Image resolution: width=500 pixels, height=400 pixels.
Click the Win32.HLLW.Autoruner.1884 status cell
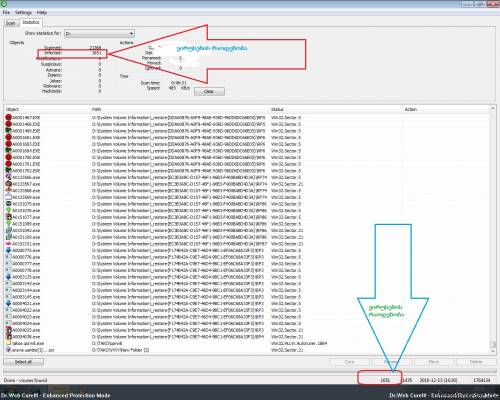click(x=299, y=343)
